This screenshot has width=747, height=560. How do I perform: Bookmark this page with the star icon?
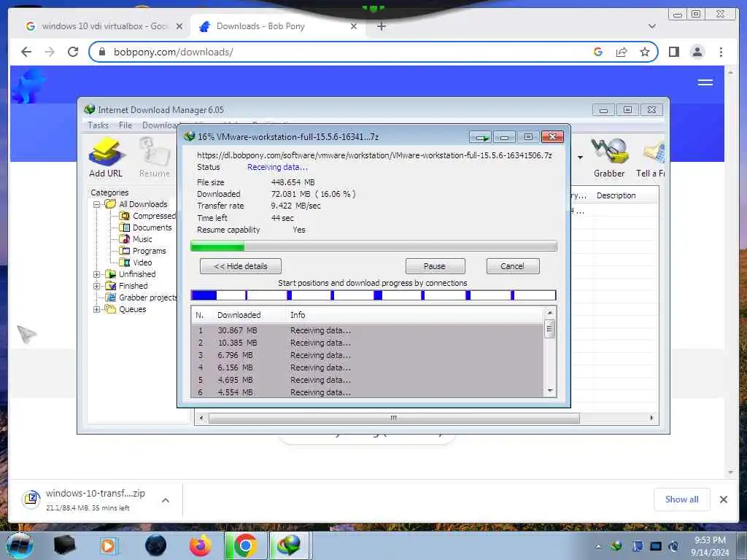pyautogui.click(x=644, y=52)
